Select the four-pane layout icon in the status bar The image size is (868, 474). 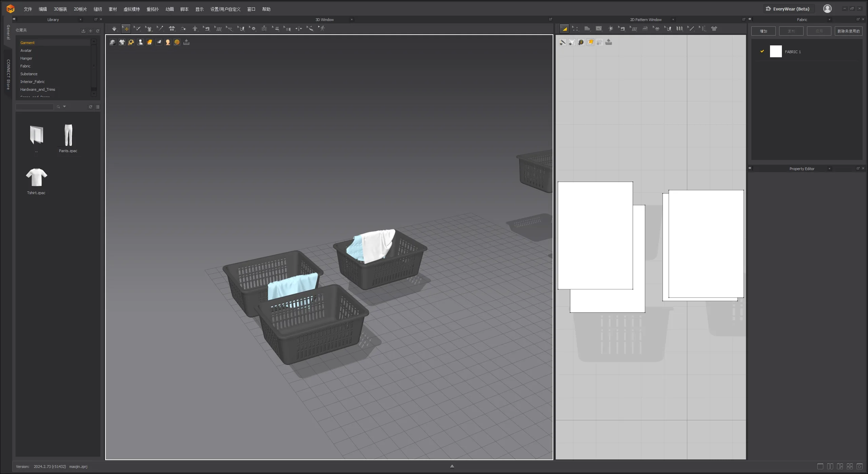(849, 467)
